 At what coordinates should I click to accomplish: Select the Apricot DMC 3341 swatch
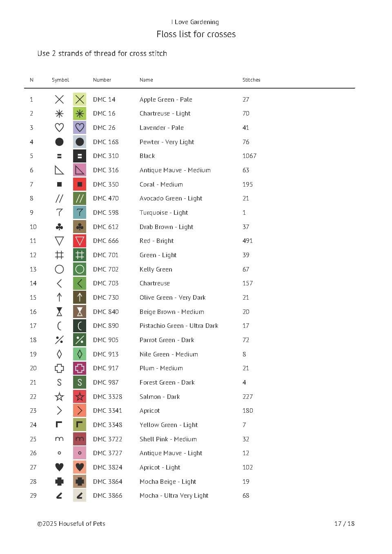coord(80,411)
